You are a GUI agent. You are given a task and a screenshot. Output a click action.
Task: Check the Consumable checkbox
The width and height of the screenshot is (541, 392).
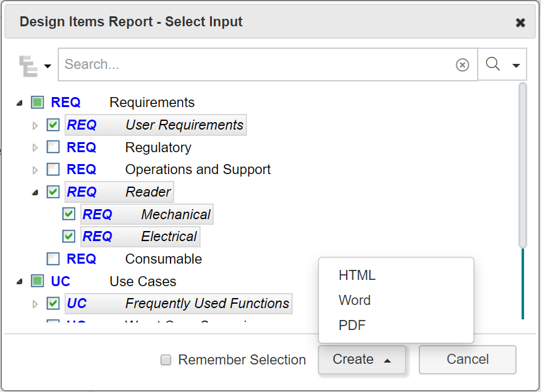point(53,259)
